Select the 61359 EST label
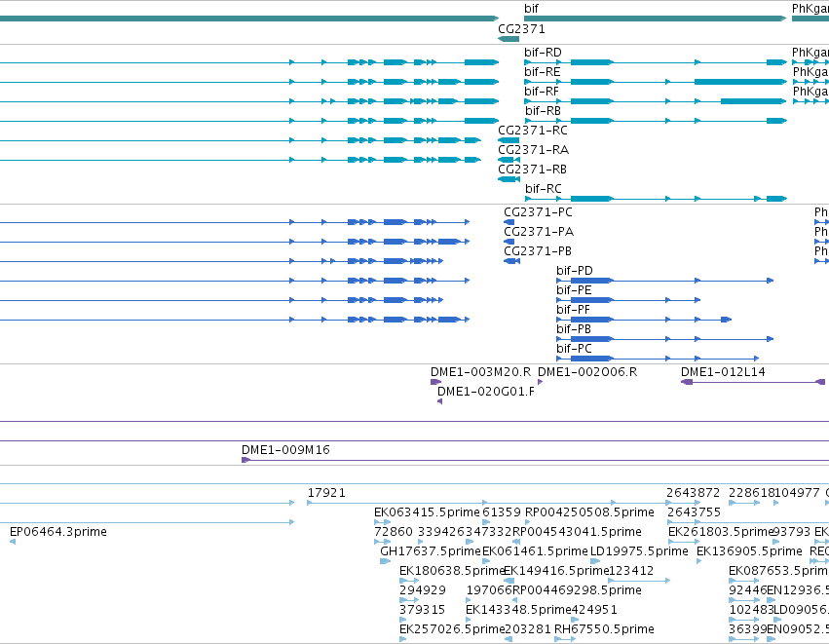 click(502, 512)
